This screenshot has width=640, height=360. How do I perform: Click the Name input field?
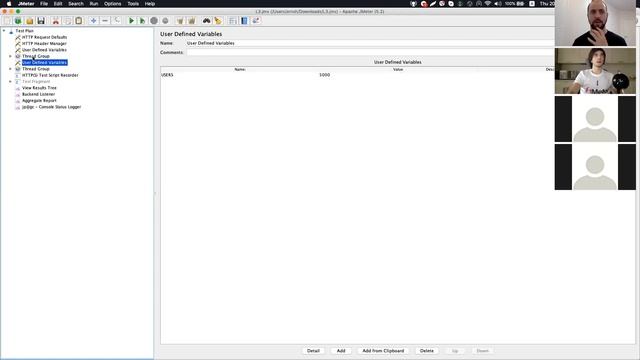(x=370, y=43)
